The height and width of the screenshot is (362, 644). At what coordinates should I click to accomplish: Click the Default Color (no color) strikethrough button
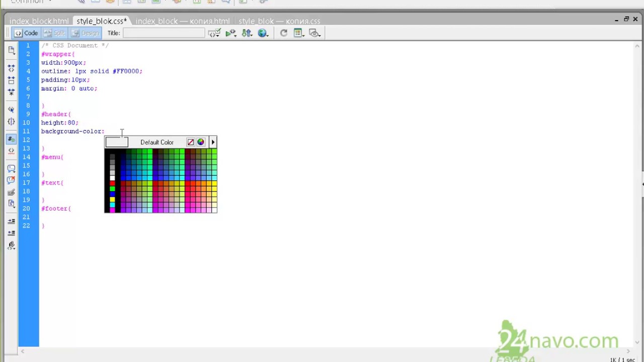tap(191, 142)
